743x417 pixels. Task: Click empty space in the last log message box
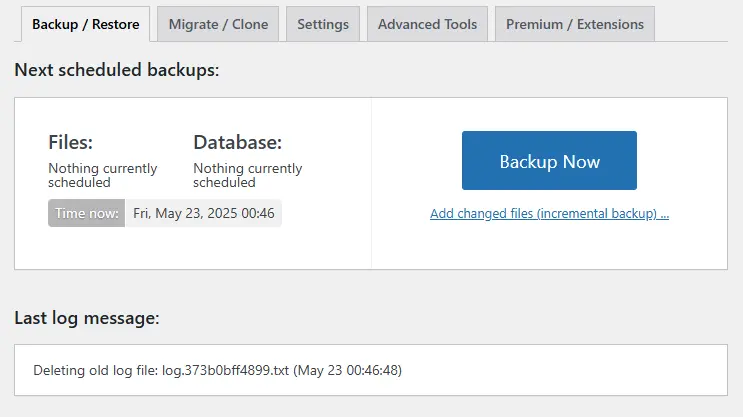(x=564, y=370)
